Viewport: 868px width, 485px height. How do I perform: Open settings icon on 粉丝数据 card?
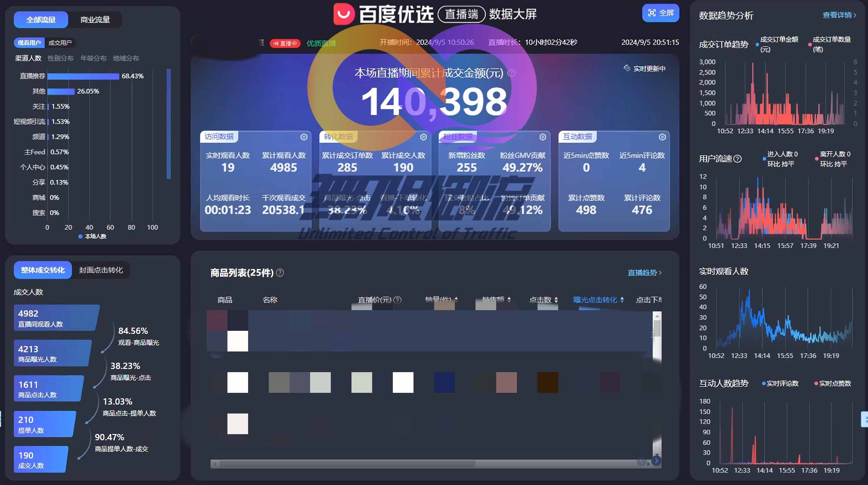tap(543, 137)
